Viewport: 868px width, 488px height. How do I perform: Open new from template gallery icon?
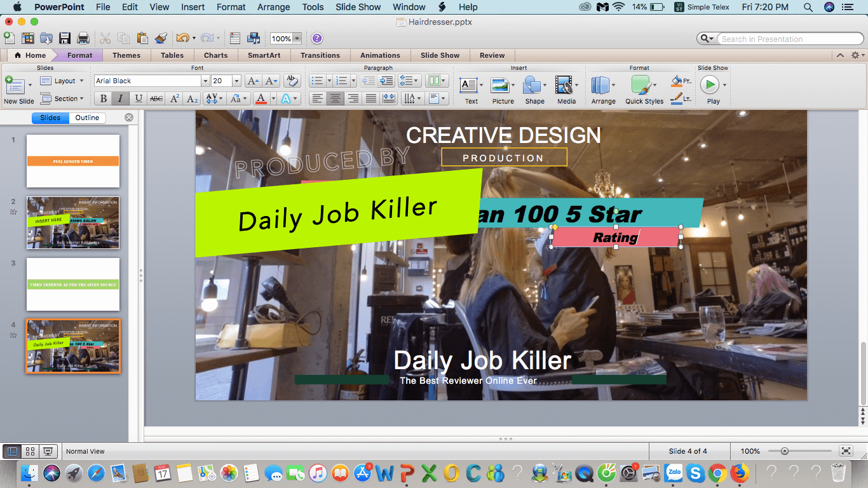(x=27, y=38)
